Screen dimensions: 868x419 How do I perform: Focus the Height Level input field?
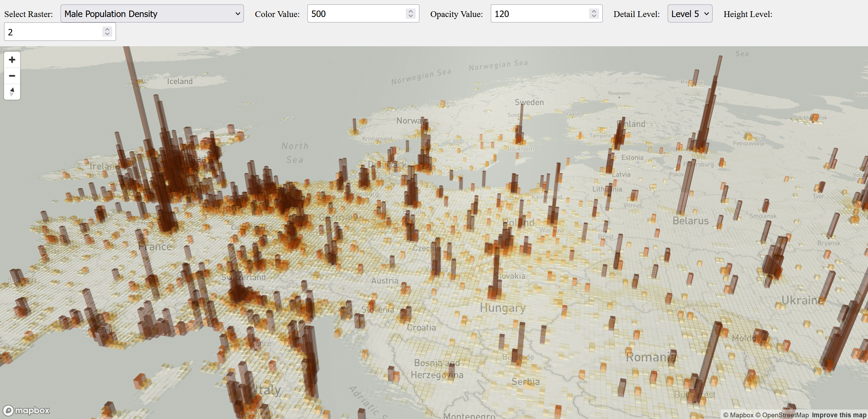pos(60,32)
